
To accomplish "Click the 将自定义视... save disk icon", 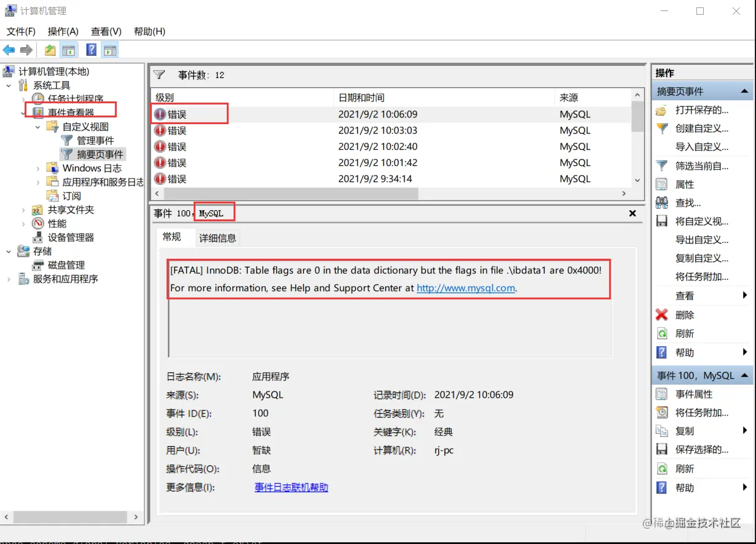I will pos(662,221).
